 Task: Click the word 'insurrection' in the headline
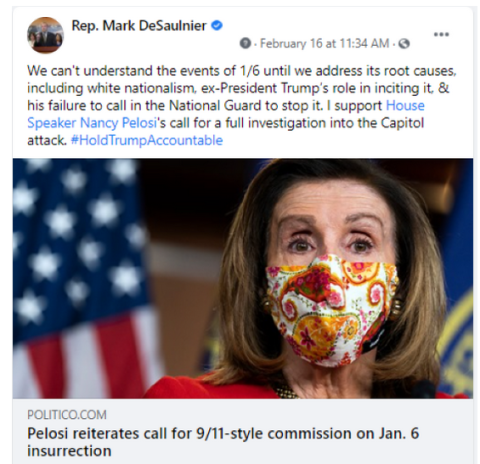(x=69, y=451)
